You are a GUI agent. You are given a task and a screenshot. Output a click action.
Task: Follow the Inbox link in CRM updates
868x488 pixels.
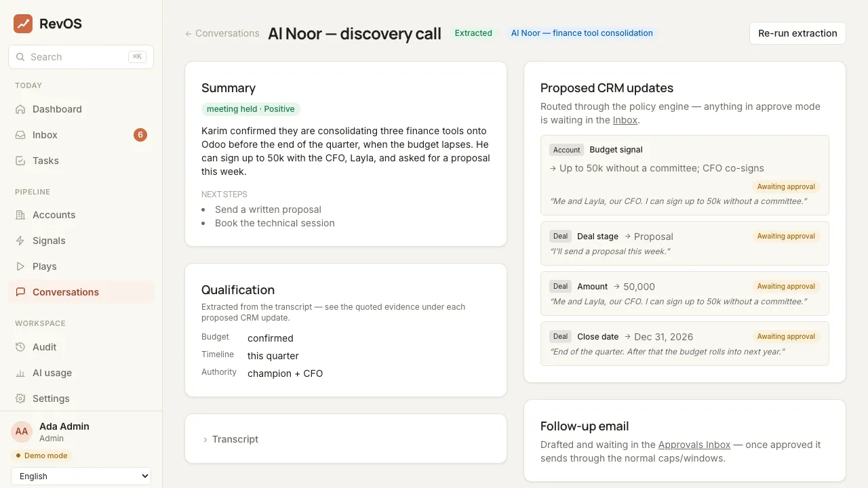click(x=625, y=120)
